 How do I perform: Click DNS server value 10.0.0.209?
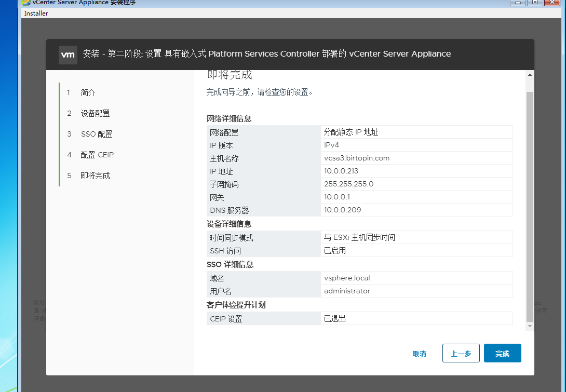point(342,210)
